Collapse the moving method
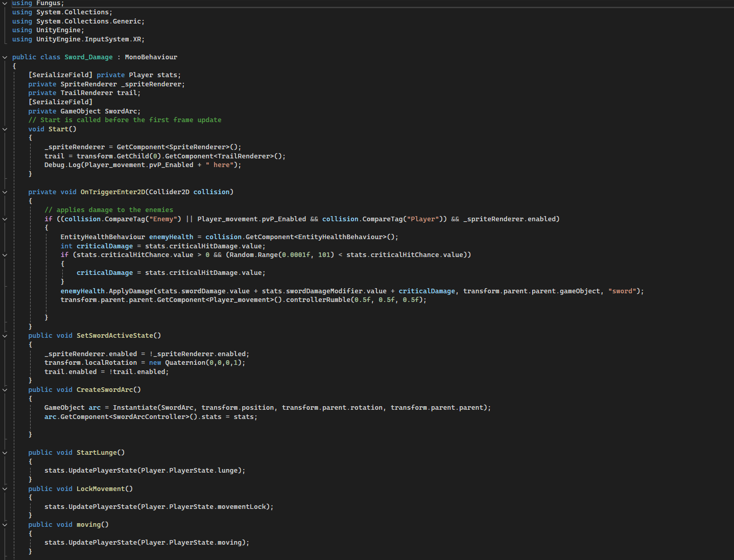Image resolution: width=734 pixels, height=560 pixels. coord(5,524)
